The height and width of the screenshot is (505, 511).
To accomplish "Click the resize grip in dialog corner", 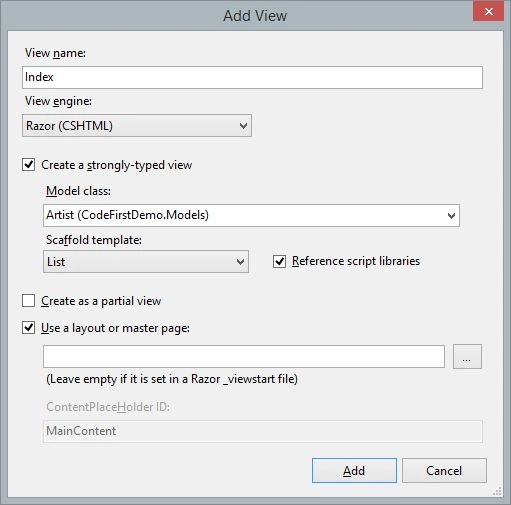I will 497,491.
